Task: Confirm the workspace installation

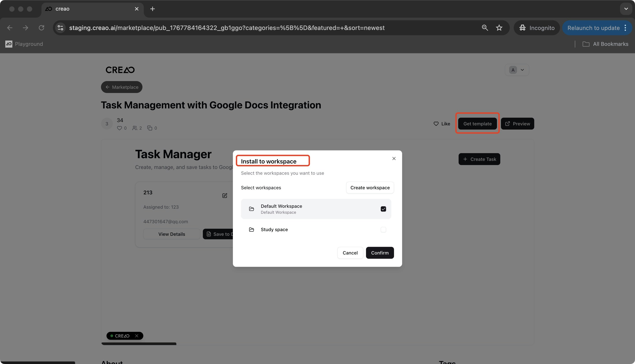Action: click(379, 253)
